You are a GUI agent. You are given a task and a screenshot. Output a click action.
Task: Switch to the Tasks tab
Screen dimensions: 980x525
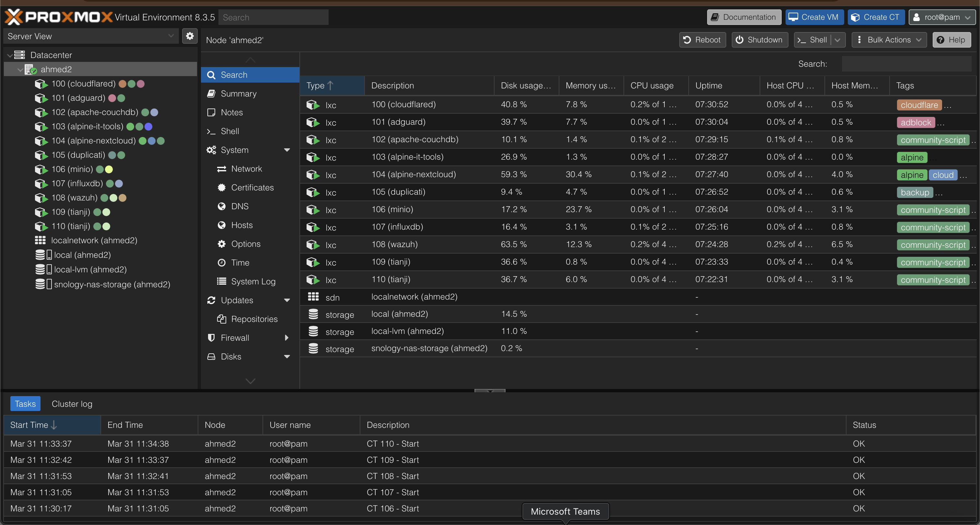[x=25, y=404]
